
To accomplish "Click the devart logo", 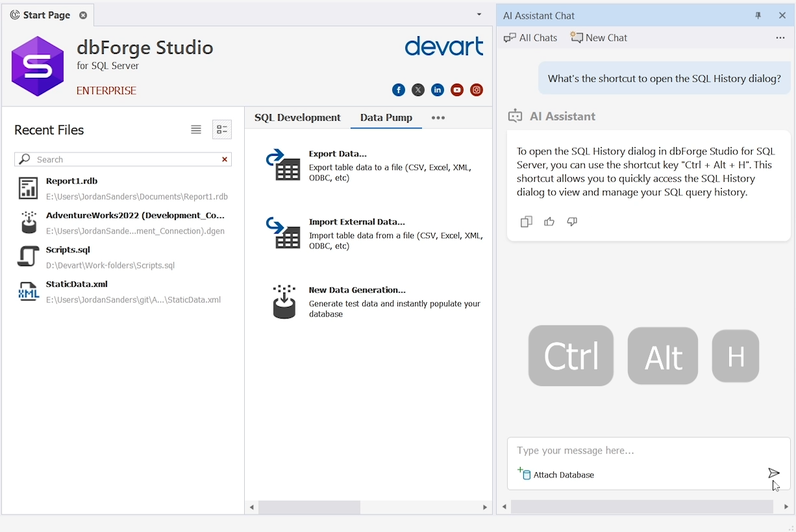I will [444, 47].
